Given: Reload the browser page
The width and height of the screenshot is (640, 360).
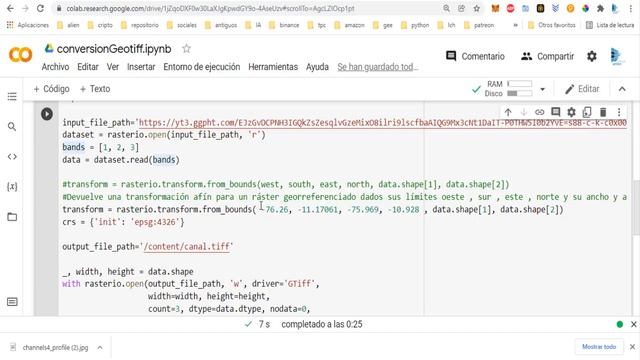Looking at the screenshot, I should (x=40, y=9).
